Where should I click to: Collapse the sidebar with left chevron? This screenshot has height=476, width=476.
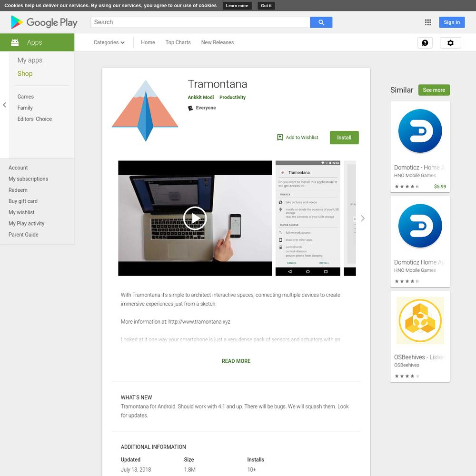coord(5,105)
